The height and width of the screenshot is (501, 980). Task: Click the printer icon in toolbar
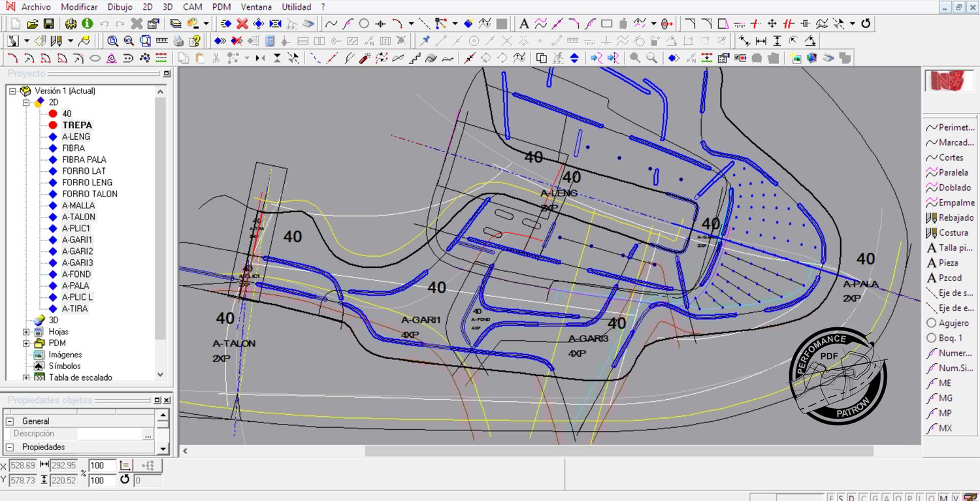pos(178,40)
